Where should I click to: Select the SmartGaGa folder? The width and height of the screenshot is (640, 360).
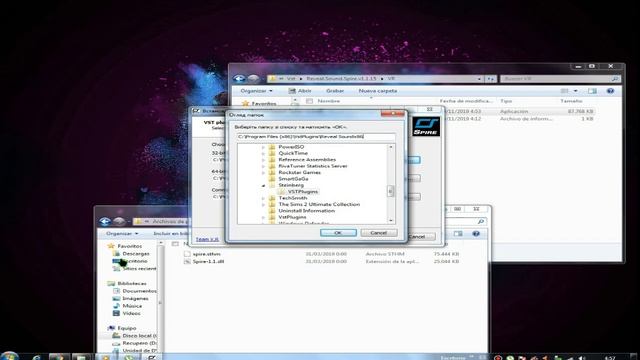point(293,179)
